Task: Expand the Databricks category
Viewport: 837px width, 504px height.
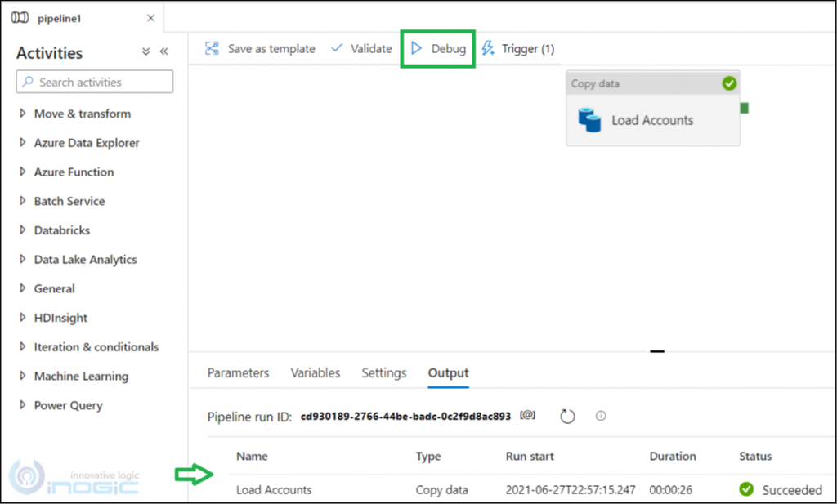Action: pyautogui.click(x=24, y=230)
